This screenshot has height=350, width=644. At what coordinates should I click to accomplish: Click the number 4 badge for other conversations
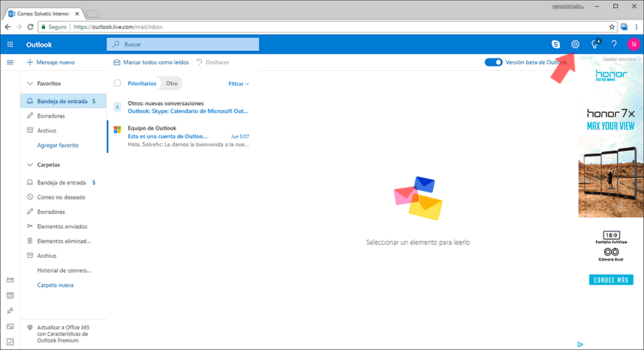[x=117, y=107]
